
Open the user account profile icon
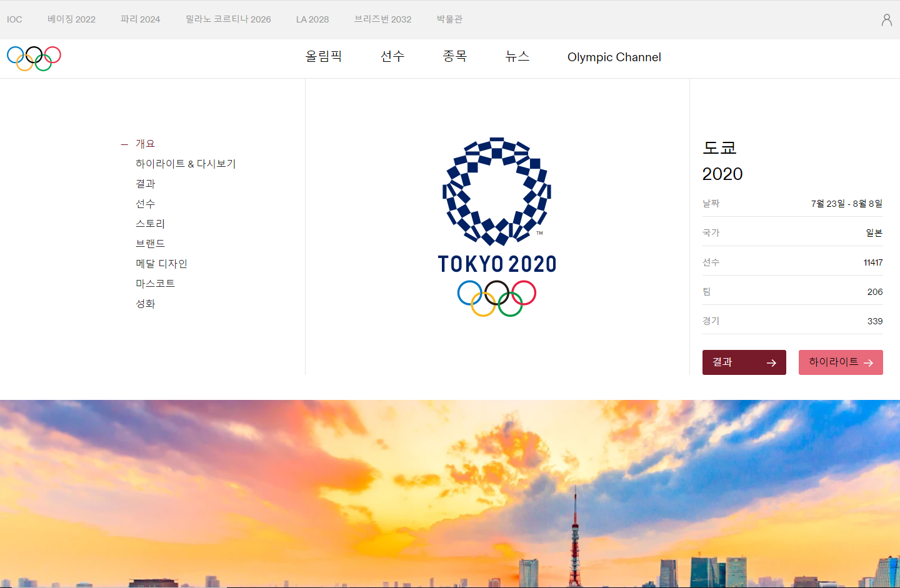(x=886, y=20)
